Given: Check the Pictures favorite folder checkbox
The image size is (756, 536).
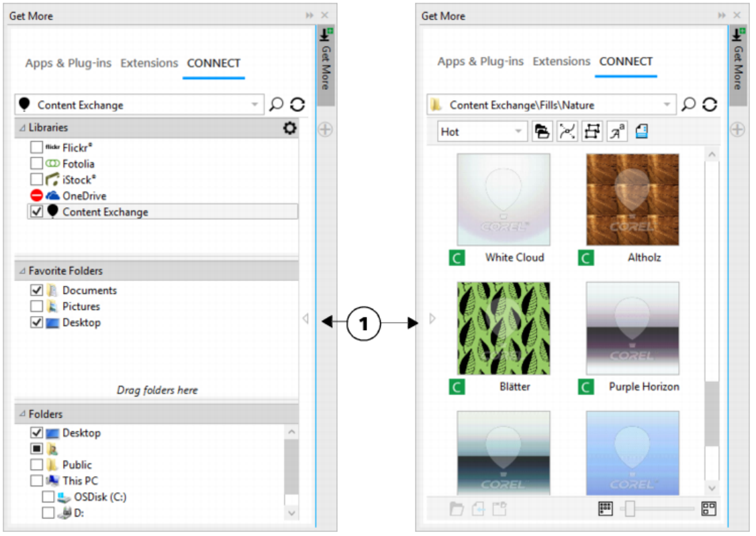Looking at the screenshot, I should click(x=37, y=306).
